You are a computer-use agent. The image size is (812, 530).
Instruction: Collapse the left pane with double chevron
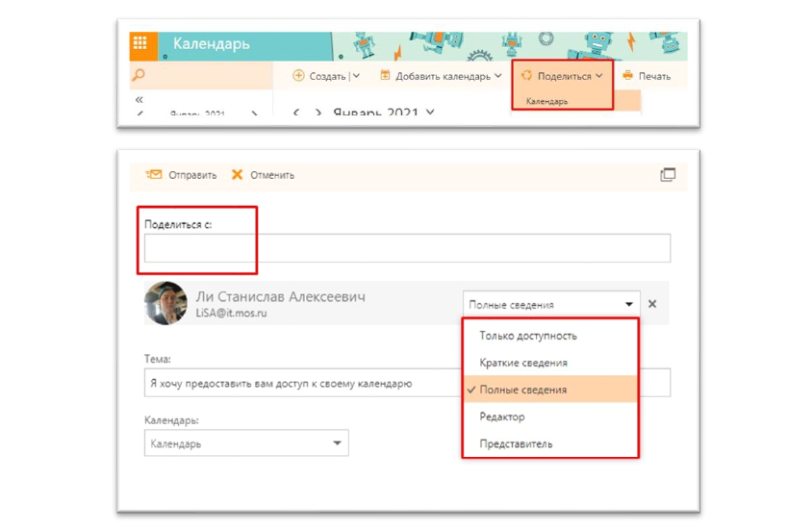pyautogui.click(x=140, y=100)
